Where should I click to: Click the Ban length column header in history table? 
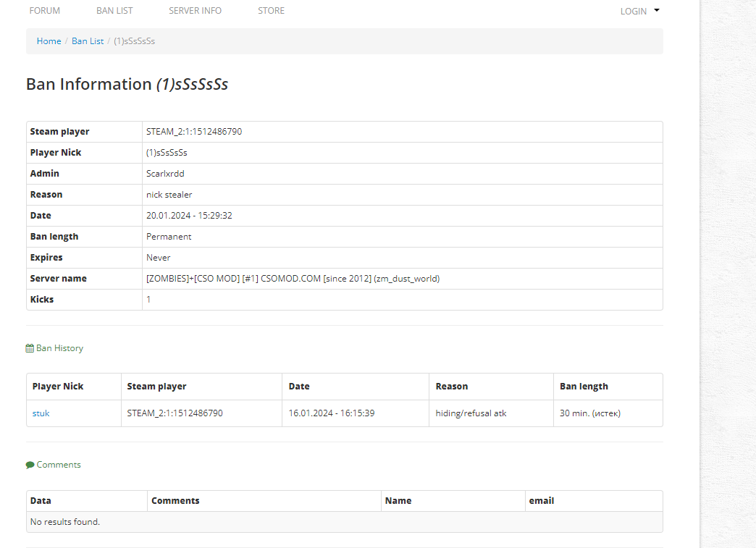pyautogui.click(x=584, y=387)
